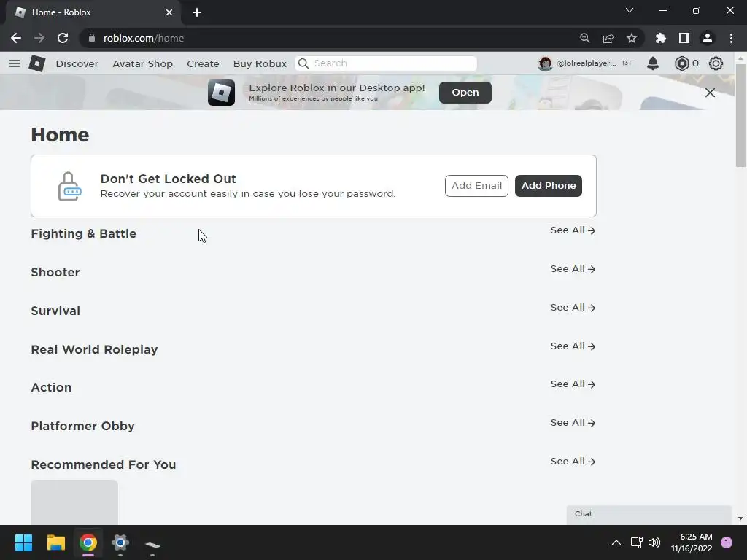The image size is (747, 560).
Task: Open the @lolrealplayer username link
Action: [x=586, y=63]
